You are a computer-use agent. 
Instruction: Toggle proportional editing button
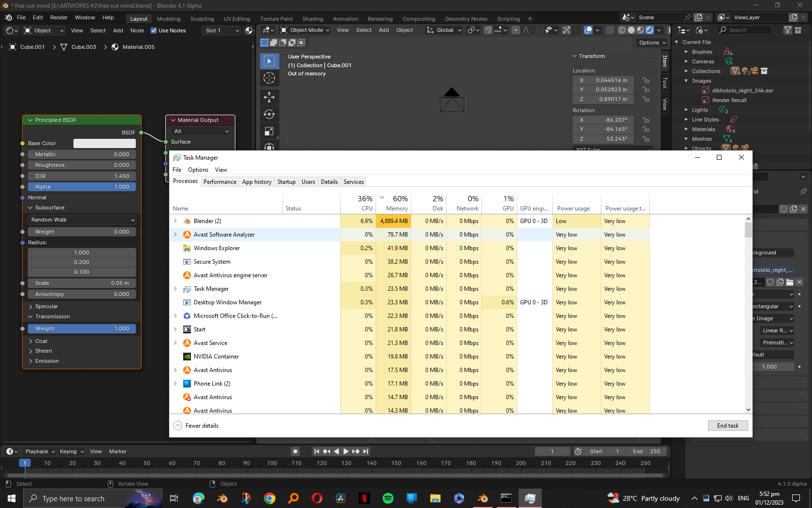[516, 30]
